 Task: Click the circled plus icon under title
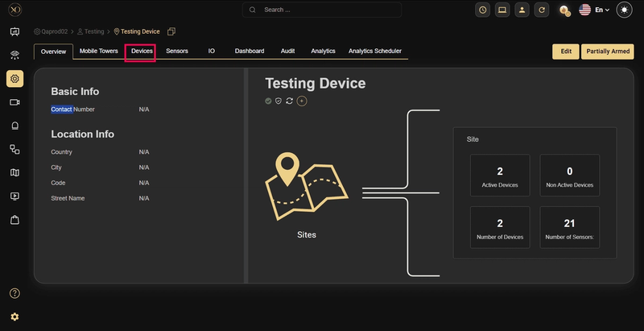pyautogui.click(x=302, y=101)
